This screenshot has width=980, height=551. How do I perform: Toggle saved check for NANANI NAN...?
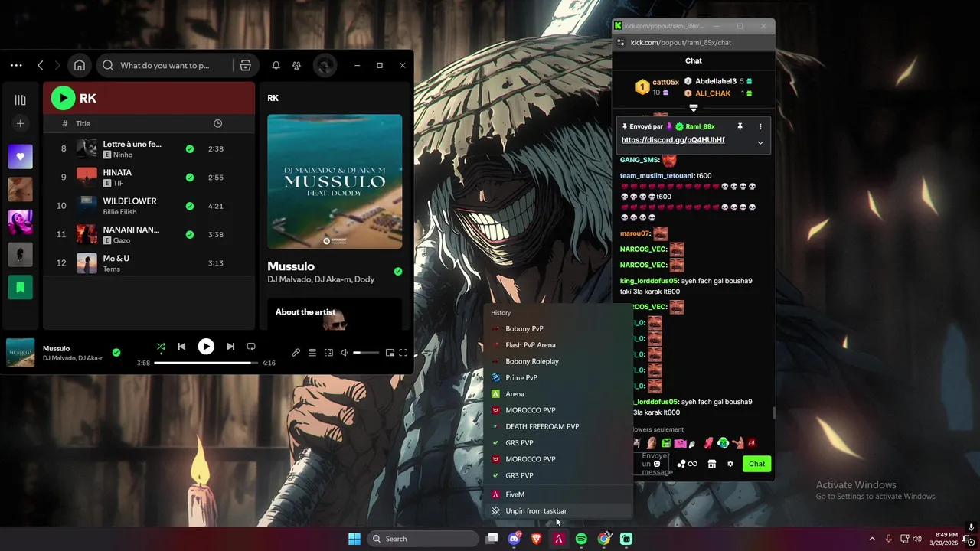190,235
